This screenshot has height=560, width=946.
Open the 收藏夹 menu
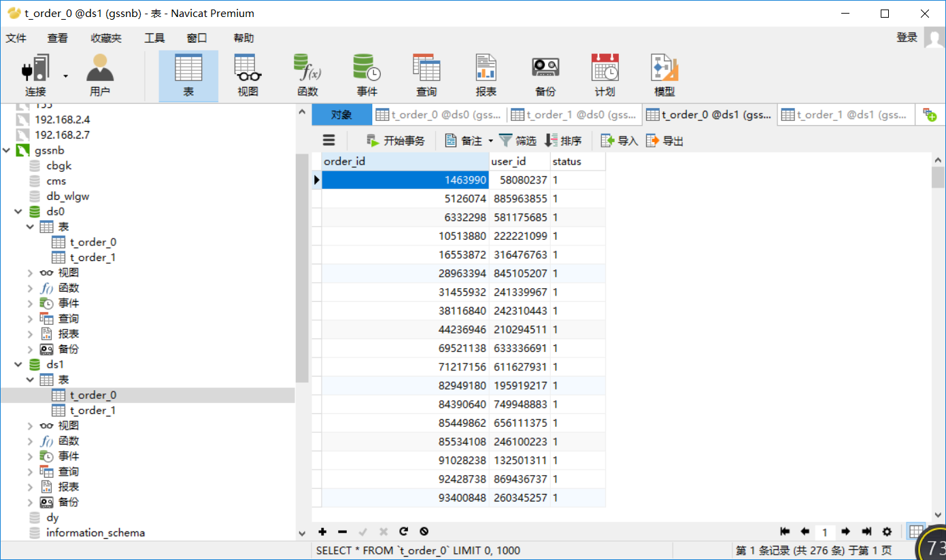[106, 38]
